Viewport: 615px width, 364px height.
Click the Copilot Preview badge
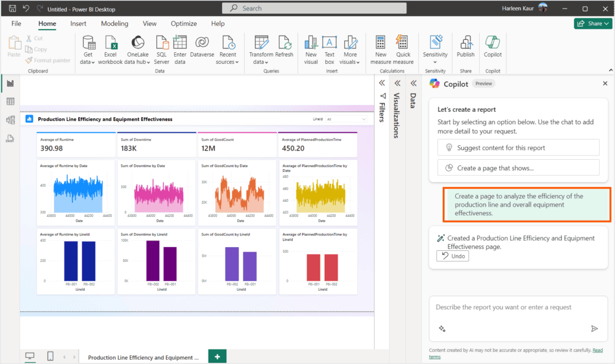tap(483, 84)
